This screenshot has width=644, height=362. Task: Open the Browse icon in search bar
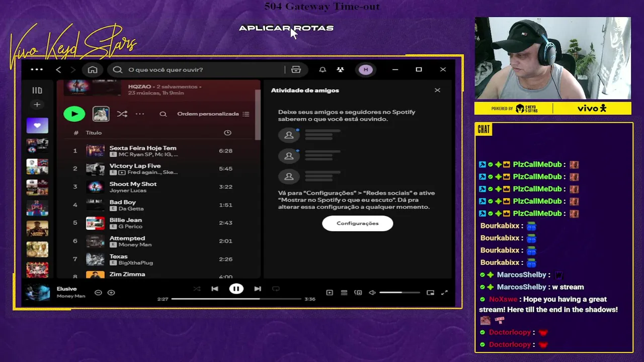[x=296, y=70]
